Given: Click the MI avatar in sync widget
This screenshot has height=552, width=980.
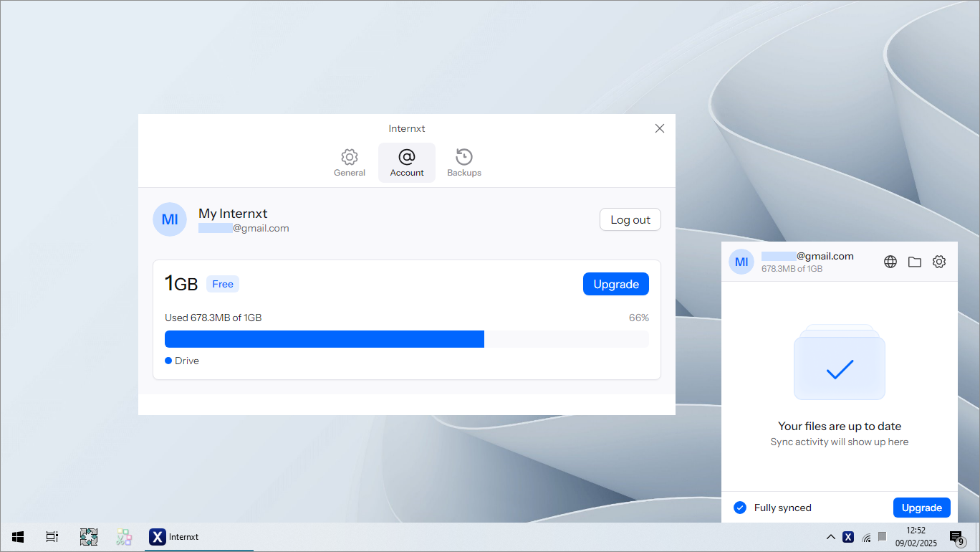Looking at the screenshot, I should [x=741, y=262].
